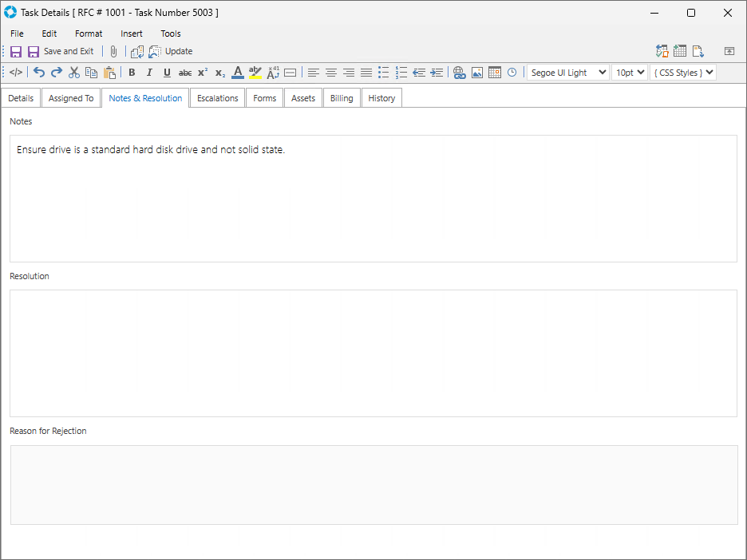Viewport: 747px width, 560px height.
Task: Open the Segoe UI Light font dropdown
Action: click(x=567, y=73)
